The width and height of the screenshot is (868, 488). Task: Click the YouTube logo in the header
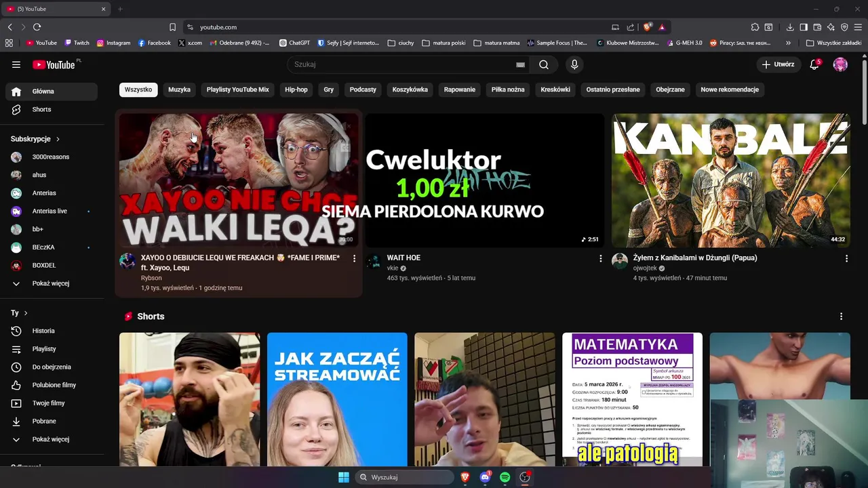coord(54,64)
